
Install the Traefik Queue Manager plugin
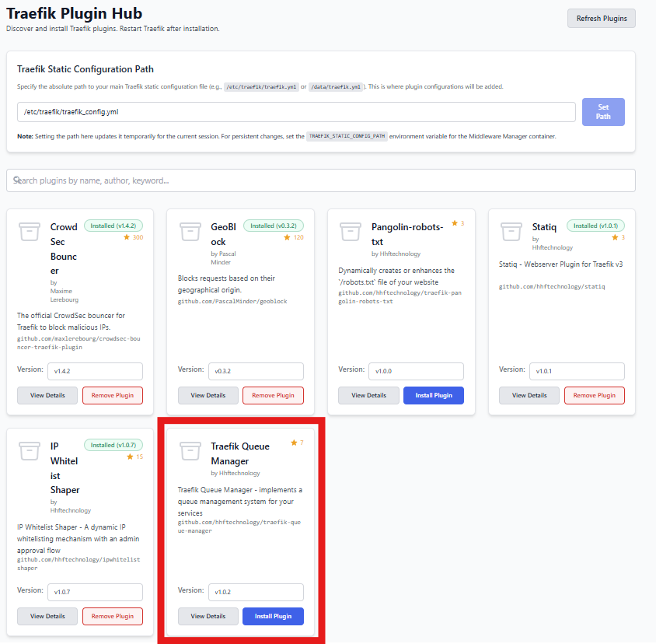(x=273, y=616)
